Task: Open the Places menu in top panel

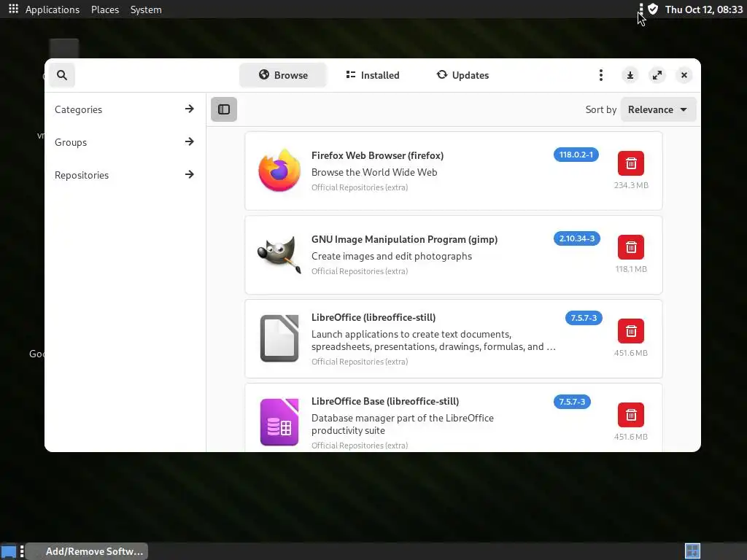Action: point(105,9)
